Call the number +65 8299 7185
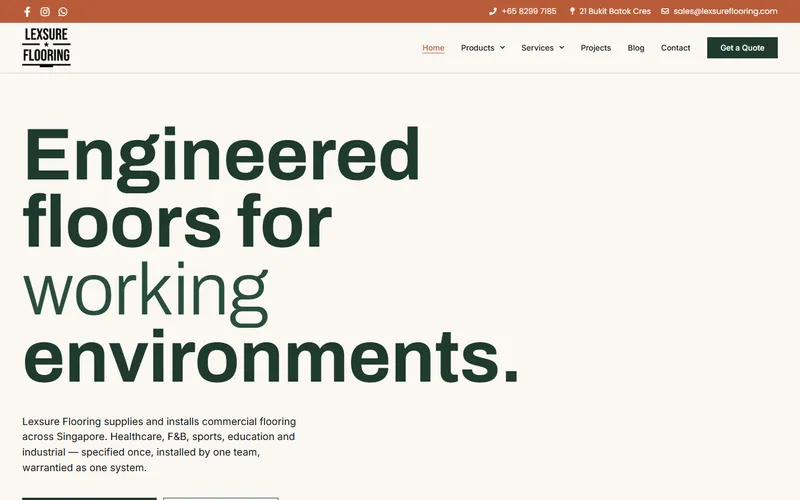Screen dimensions: 800x500 point(529,11)
